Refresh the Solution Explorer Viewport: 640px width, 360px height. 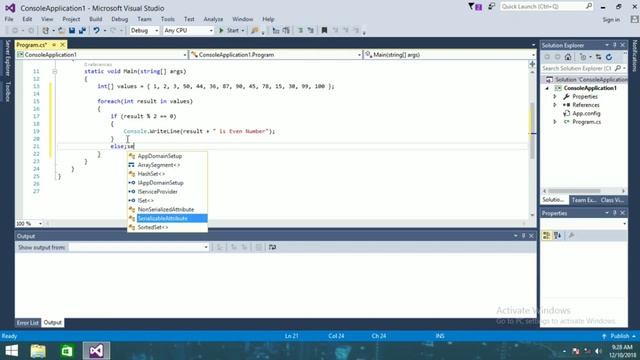coord(609,57)
